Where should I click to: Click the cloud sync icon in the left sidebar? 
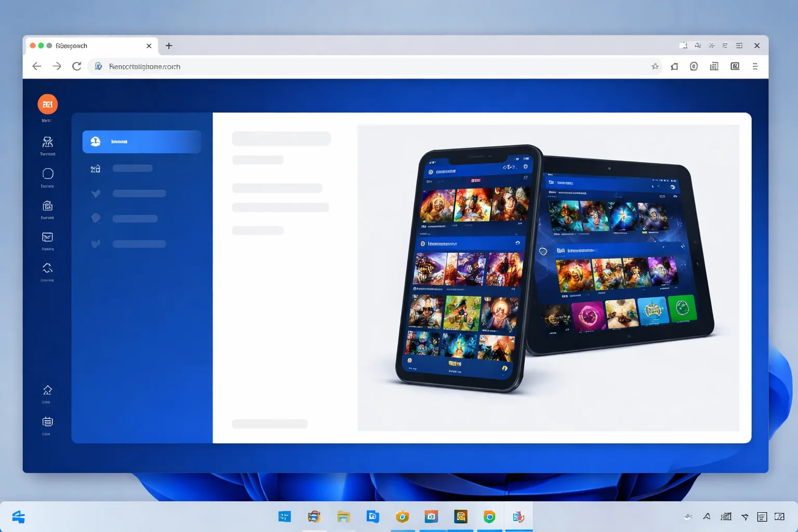coord(47,268)
